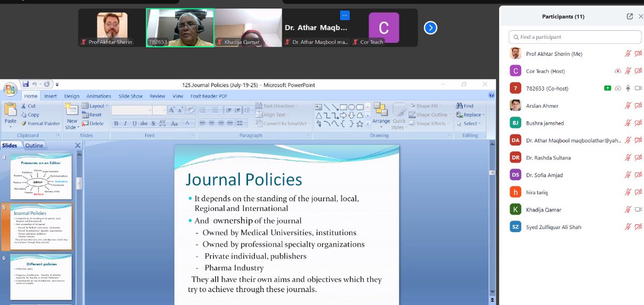The image size is (644, 305).
Task: Click the Save icon in quick access toolbar
Action: (x=25, y=84)
